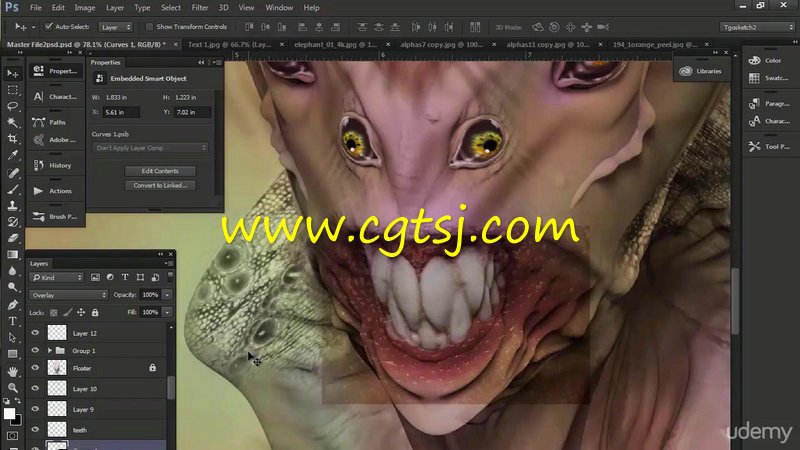
Task: Click the X position field
Action: tap(121, 112)
